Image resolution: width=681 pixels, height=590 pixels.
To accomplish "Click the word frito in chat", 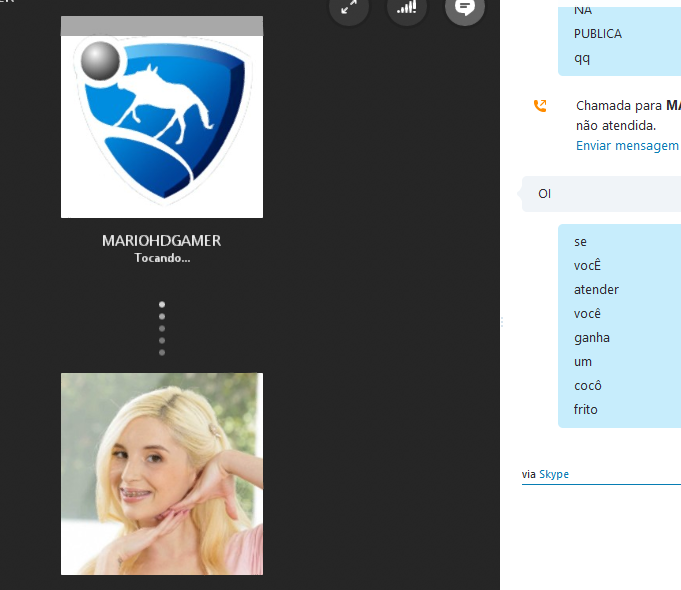I will coord(585,410).
